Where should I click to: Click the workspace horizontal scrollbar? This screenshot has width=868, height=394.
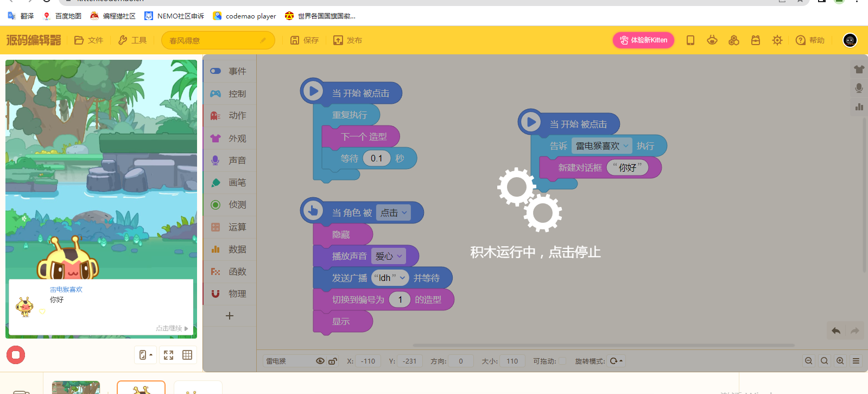tap(604, 345)
